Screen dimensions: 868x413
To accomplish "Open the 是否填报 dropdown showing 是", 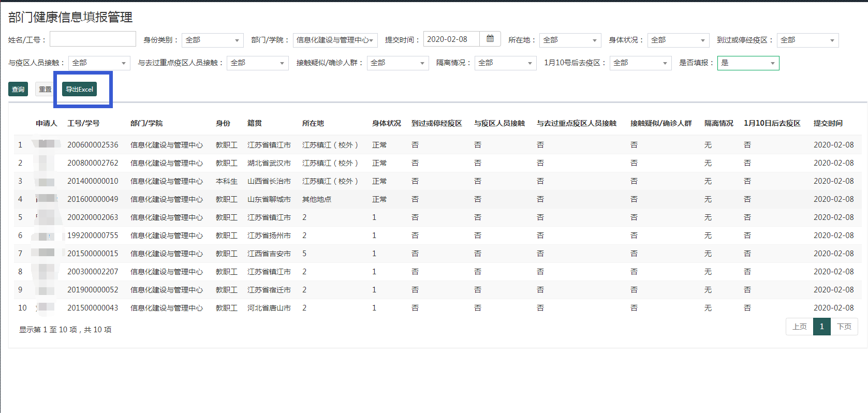I will [747, 63].
